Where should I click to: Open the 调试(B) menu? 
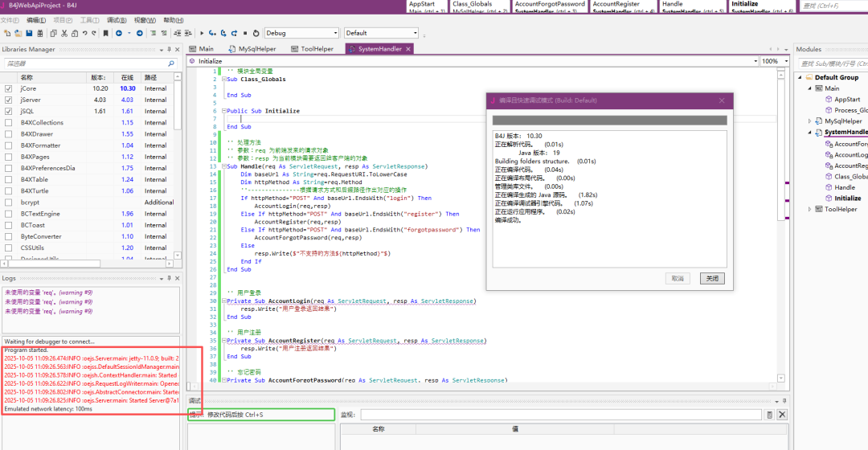[116, 20]
